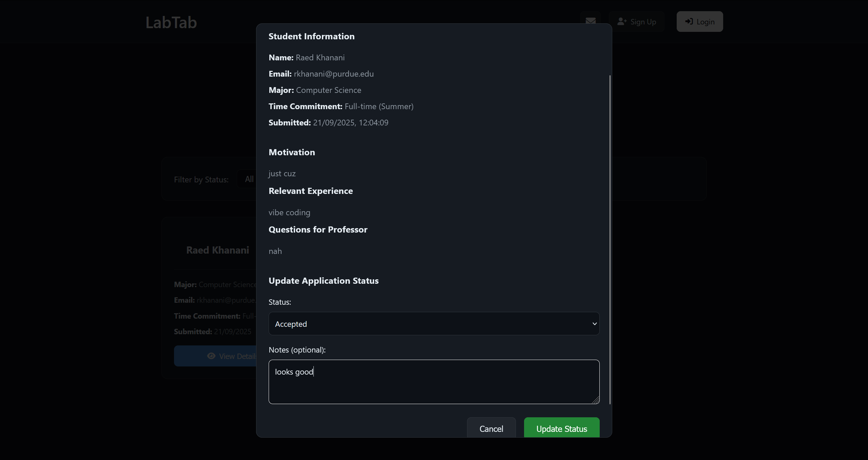Click the Login text label
Image resolution: width=868 pixels, height=460 pixels.
click(x=706, y=22)
